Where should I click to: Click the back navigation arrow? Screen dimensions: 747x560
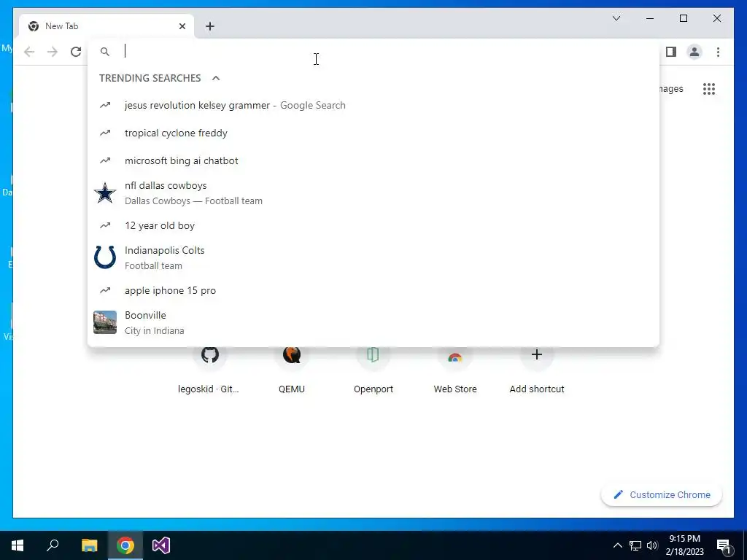[x=29, y=52]
